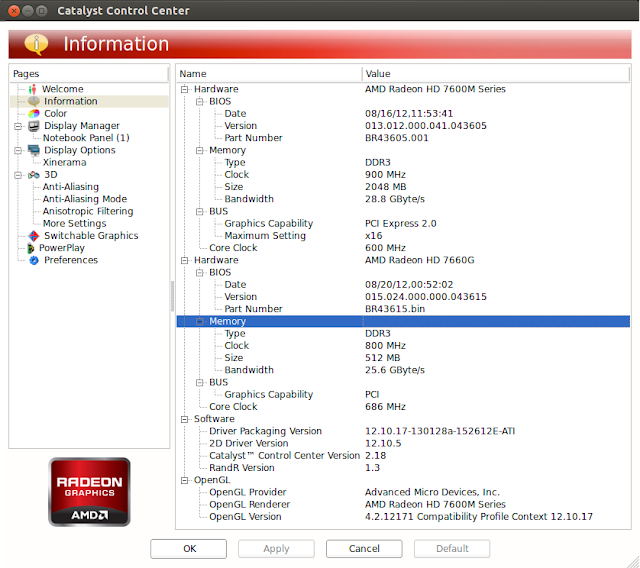Click the Display Options screen icon
Image resolution: width=640 pixels, height=568 pixels.
[x=33, y=150]
